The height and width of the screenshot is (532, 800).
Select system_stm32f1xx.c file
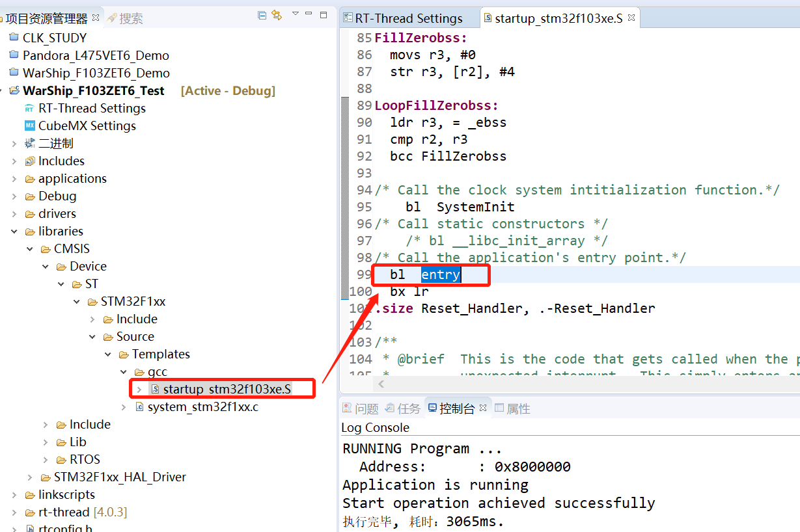[202, 406]
